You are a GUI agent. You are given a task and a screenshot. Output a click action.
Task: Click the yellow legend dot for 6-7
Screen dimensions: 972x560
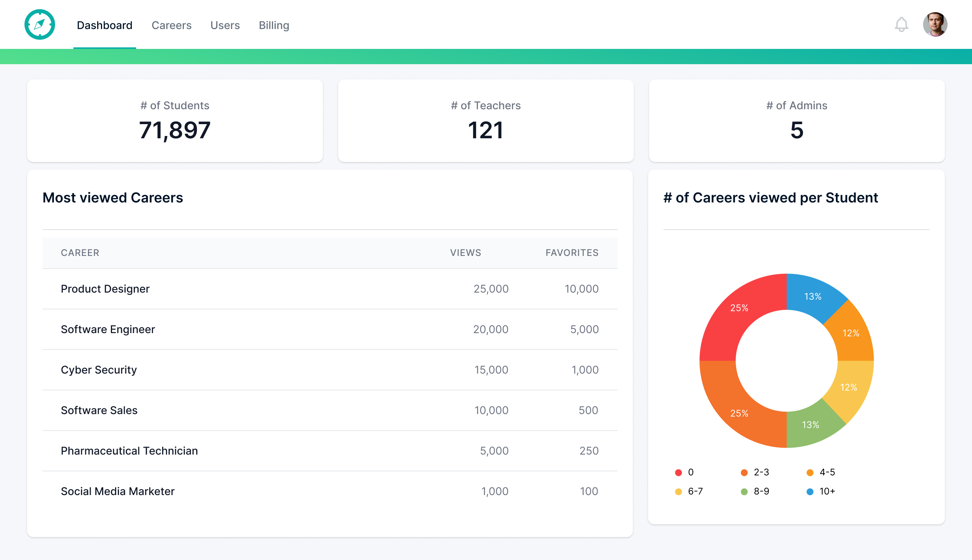[x=678, y=491]
